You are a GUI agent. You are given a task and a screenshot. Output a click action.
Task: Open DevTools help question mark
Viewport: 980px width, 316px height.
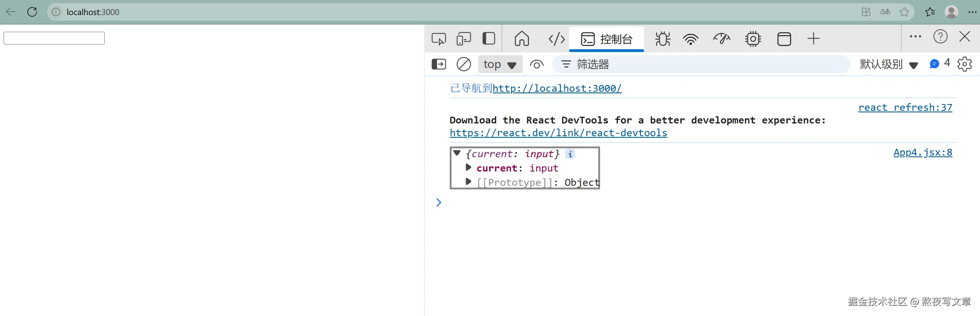[x=940, y=37]
